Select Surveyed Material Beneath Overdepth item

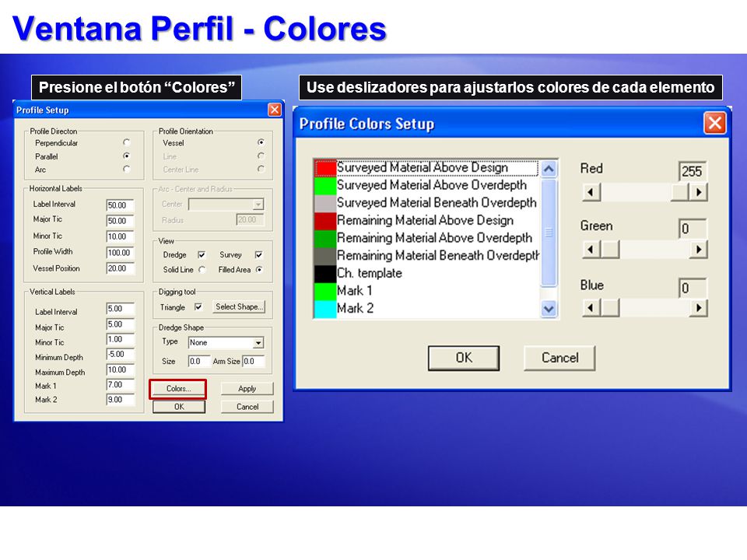point(426,203)
